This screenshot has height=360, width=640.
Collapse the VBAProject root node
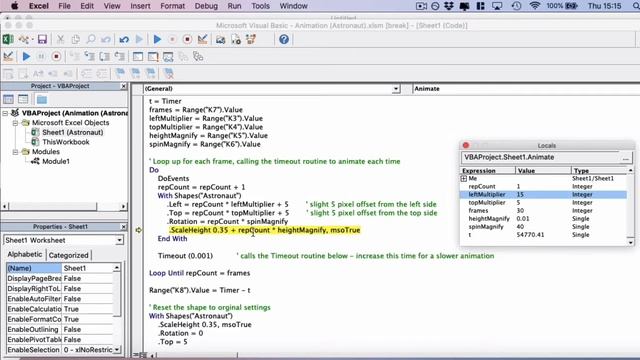click(x=5, y=113)
